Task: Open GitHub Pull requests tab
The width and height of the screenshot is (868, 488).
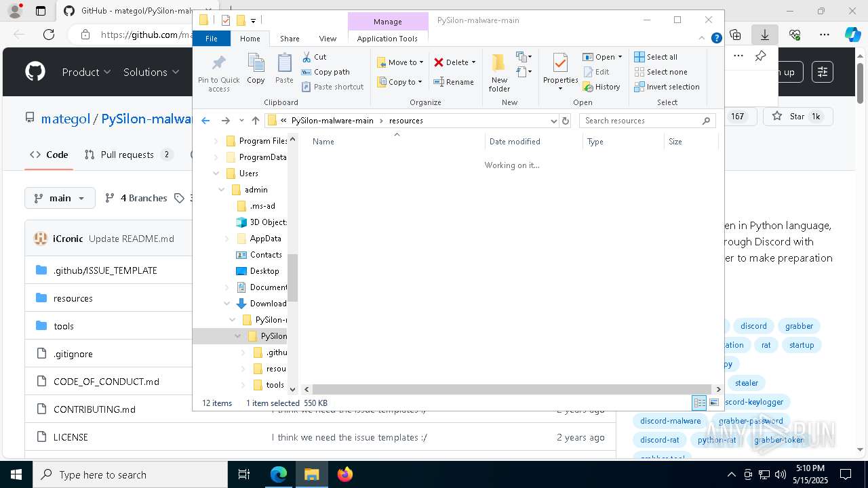Action: [129, 155]
